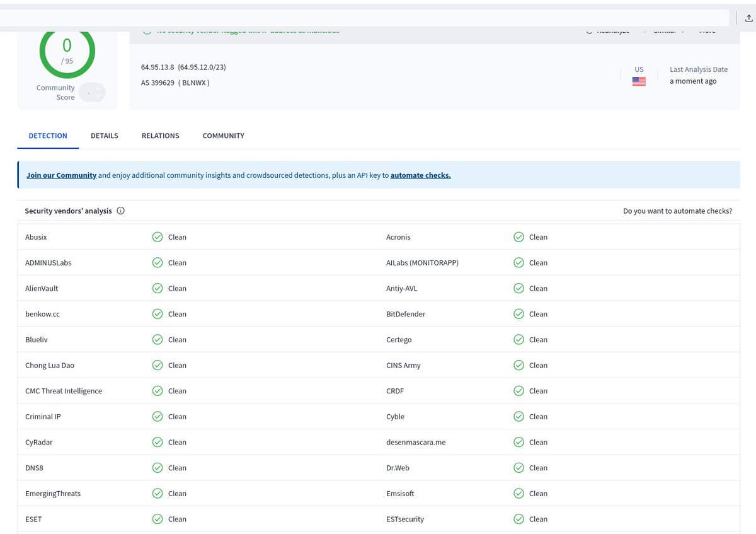Click the desenmascara.me vendor name
The height and width of the screenshot is (534, 756).
pos(416,442)
